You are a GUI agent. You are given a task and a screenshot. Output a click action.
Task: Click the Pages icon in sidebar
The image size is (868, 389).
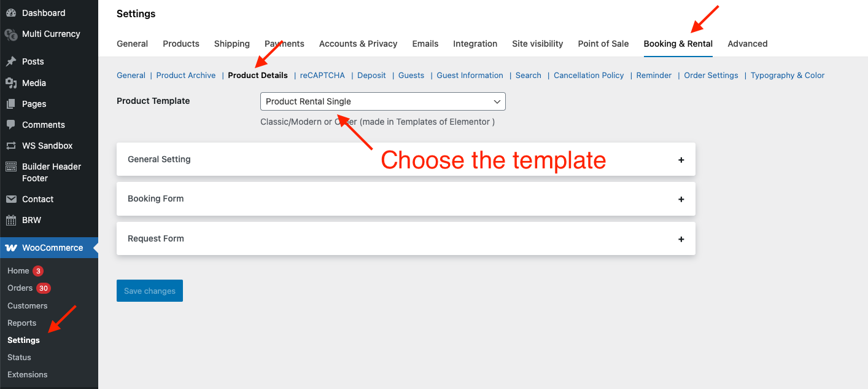tap(11, 104)
